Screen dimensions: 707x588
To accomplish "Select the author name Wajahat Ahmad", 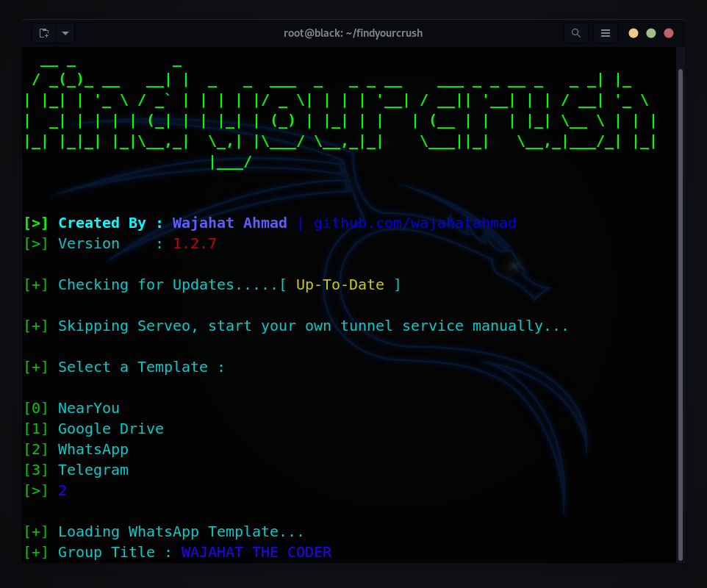I will click(229, 223).
